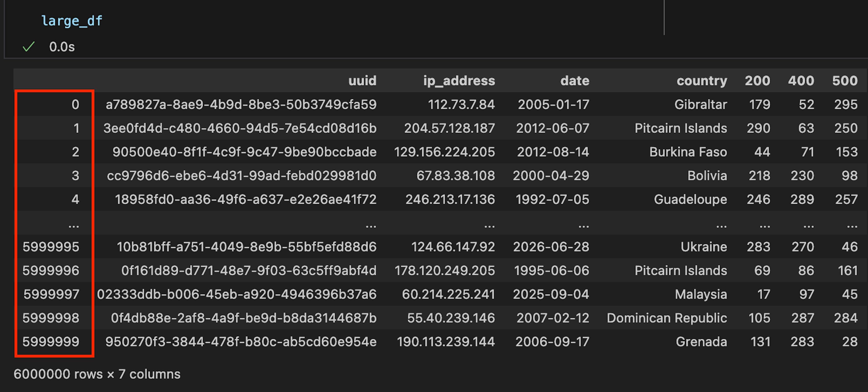Viewport: 868px width, 392px height.
Task: Click the date cell 2012-08-14
Action: click(553, 152)
